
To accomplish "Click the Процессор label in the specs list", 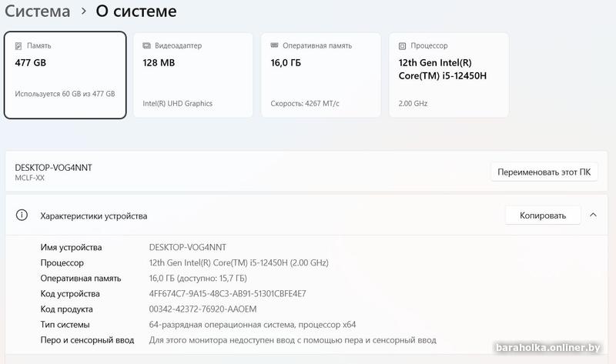I will 62,262.
